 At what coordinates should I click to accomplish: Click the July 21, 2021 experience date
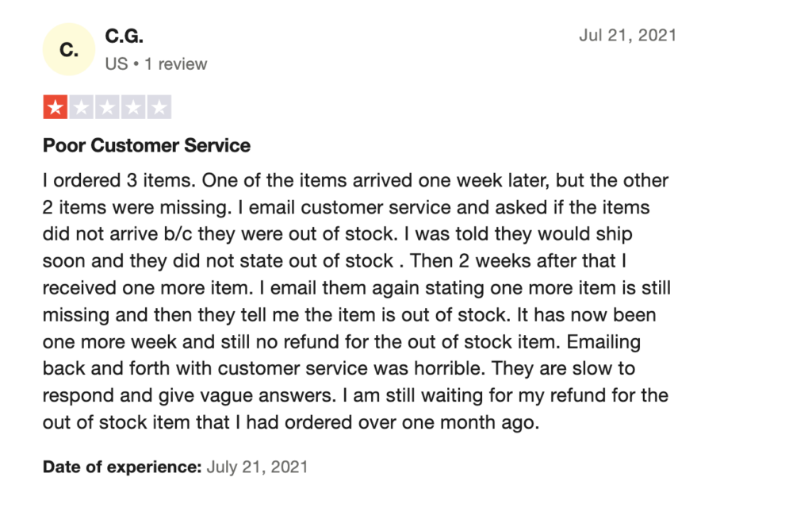258,467
